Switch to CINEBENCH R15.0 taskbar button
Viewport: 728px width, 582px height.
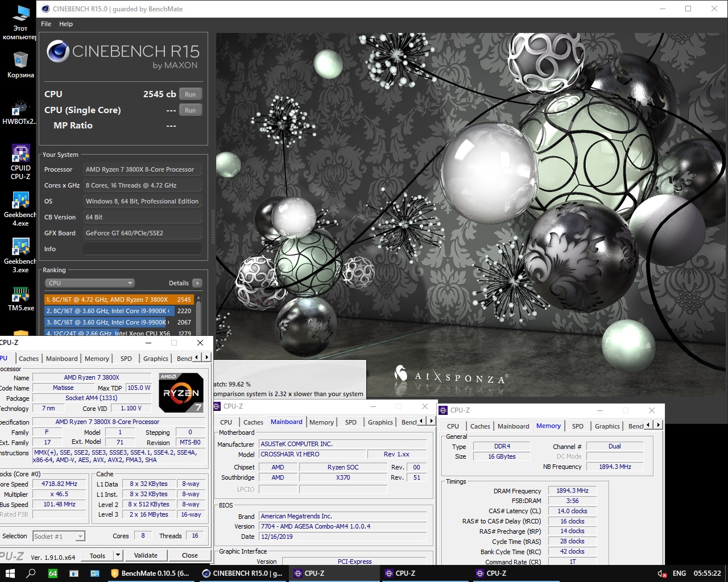point(242,573)
